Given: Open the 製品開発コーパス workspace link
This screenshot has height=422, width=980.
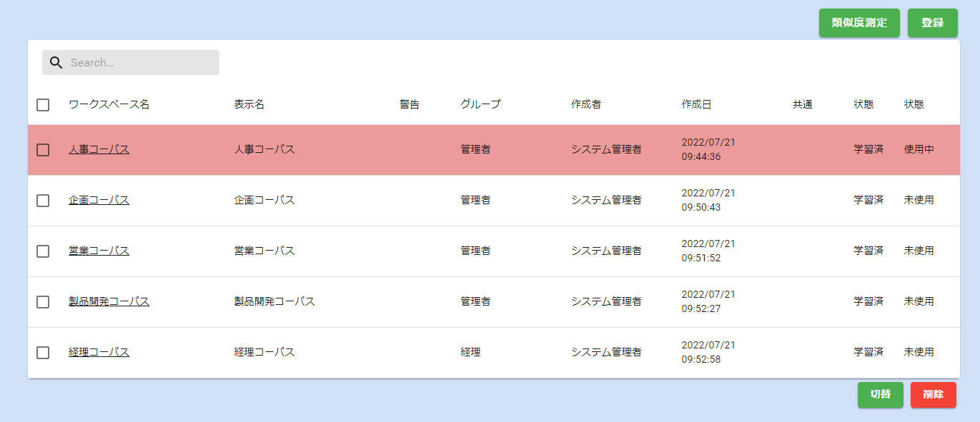Looking at the screenshot, I should (x=109, y=302).
